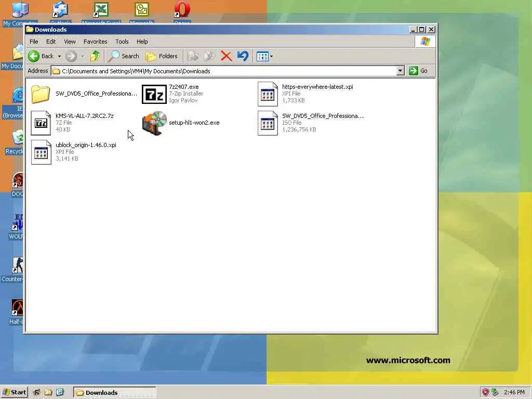This screenshot has width=532, height=399.
Task: Delete selection with the red X
Action: (x=227, y=56)
